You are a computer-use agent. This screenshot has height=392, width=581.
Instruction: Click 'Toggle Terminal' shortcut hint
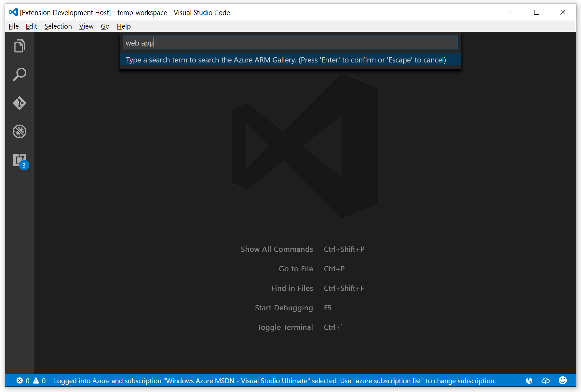point(285,327)
